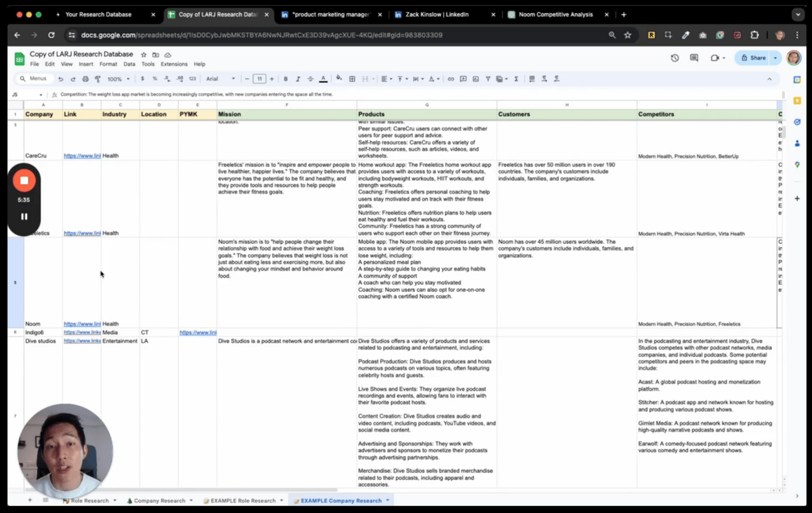812x513 pixels.
Task: Open version history clock icon
Action: (675, 58)
